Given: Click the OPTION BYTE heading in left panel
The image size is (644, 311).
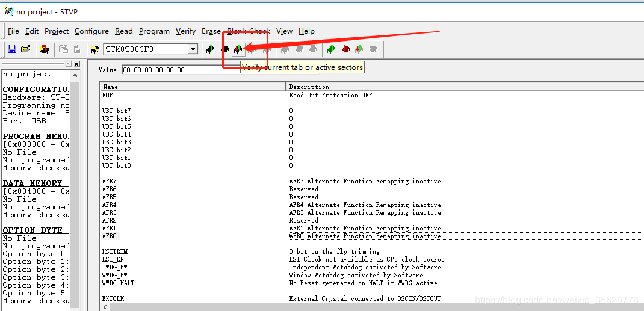Looking at the screenshot, I should pyautogui.click(x=36, y=230).
